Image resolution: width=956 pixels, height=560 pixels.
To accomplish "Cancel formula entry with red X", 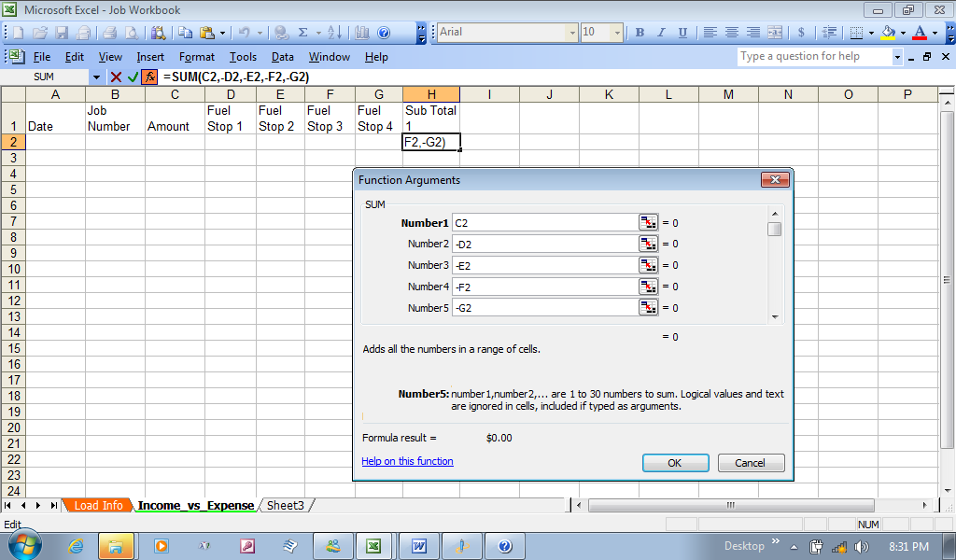I will (x=117, y=77).
